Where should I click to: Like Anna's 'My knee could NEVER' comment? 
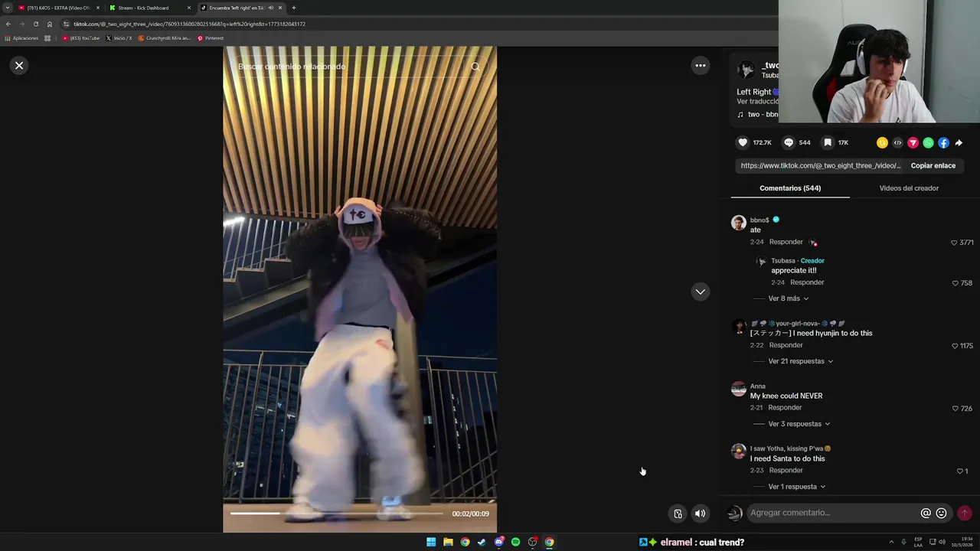pyautogui.click(x=955, y=409)
